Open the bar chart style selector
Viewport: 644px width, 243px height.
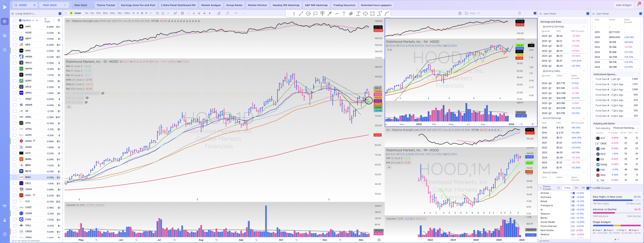point(157,13)
